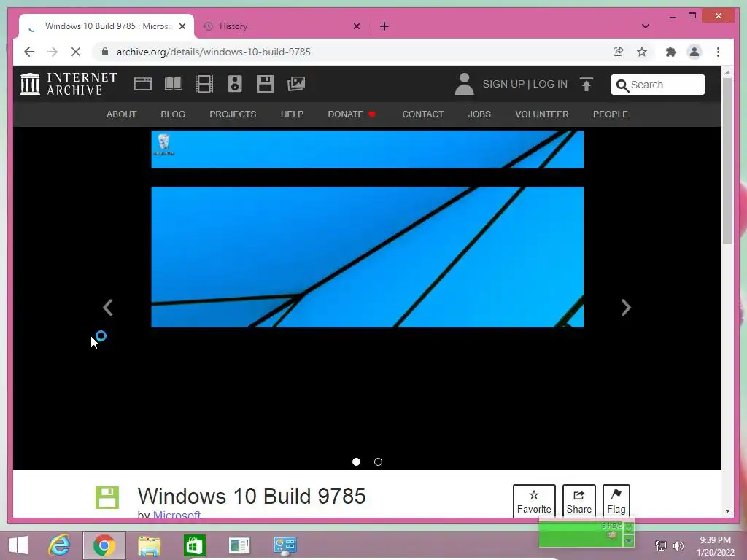The image size is (747, 560).
Task: Open the VOLUNTEER menu item
Action: point(542,114)
